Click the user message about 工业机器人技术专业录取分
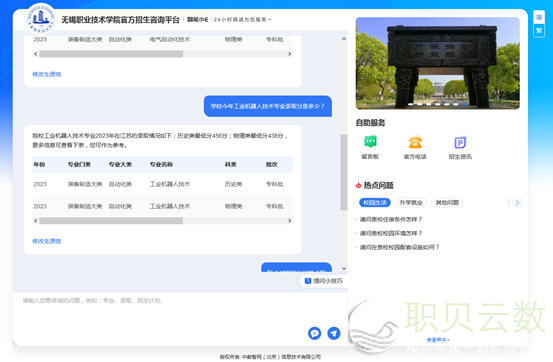 coord(268,106)
